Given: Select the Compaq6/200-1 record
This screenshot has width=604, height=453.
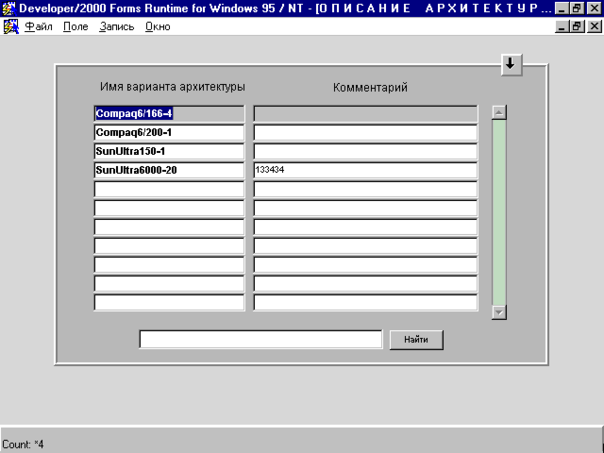Looking at the screenshot, I should tap(169, 133).
